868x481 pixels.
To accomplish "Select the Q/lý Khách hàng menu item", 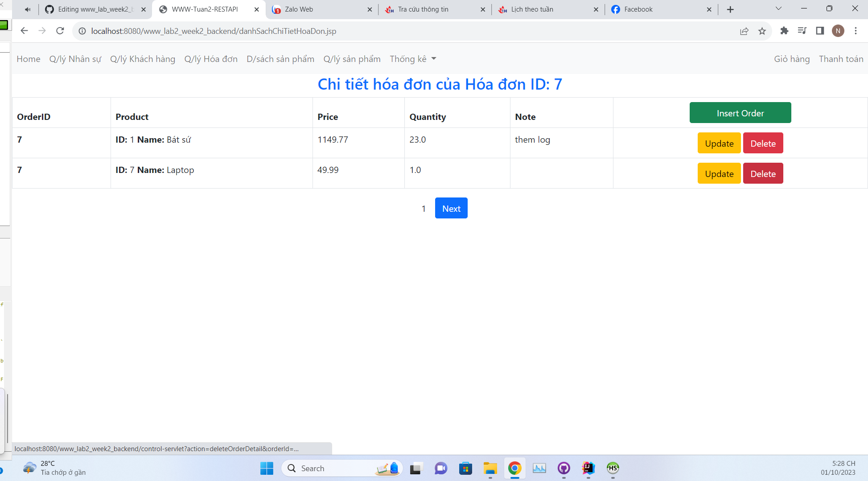I will (x=143, y=58).
